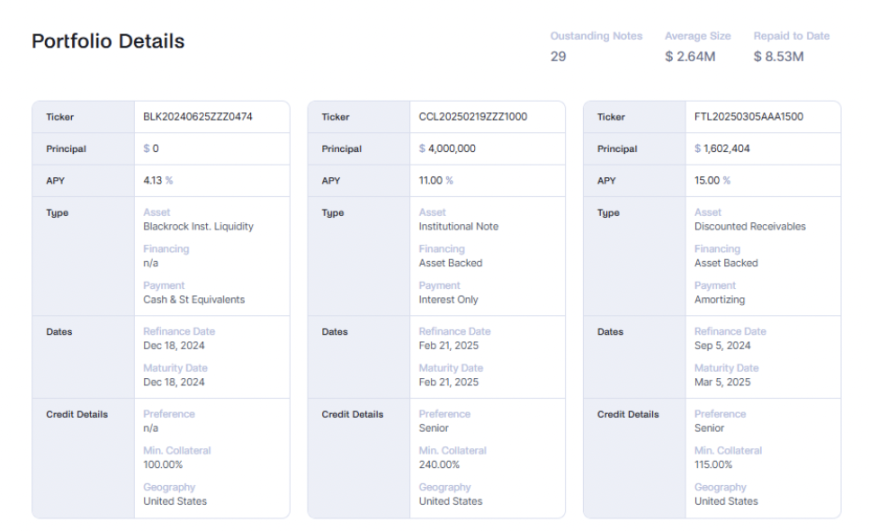Viewport: 869px width, 531px height.
Task: Open ticker CCL20250219ZZZ1000
Action: pyautogui.click(x=473, y=117)
